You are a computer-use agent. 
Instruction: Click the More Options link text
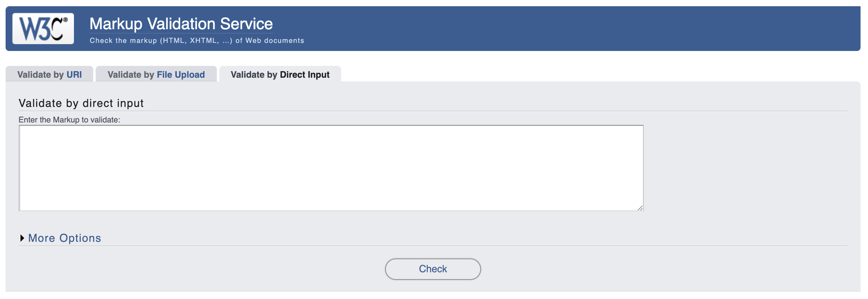[64, 238]
